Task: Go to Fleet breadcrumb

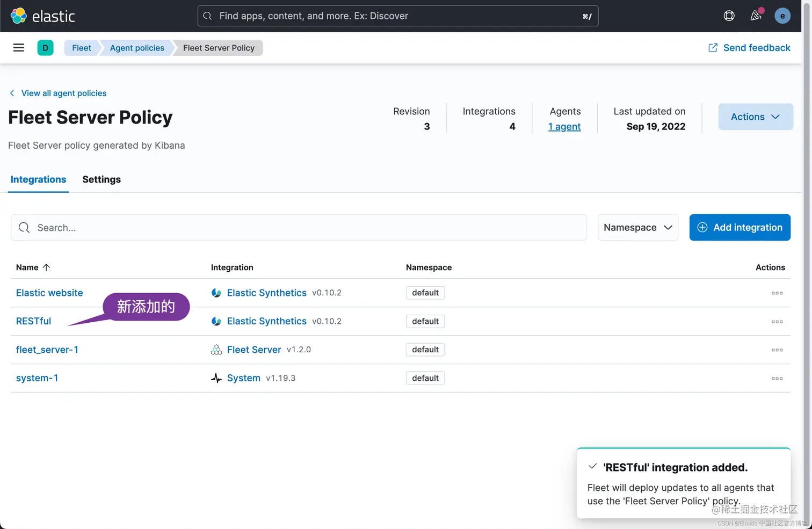Action: 82,48
